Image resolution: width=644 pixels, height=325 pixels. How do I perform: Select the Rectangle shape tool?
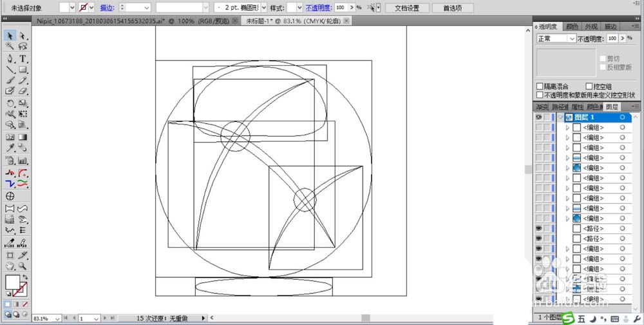[23, 70]
